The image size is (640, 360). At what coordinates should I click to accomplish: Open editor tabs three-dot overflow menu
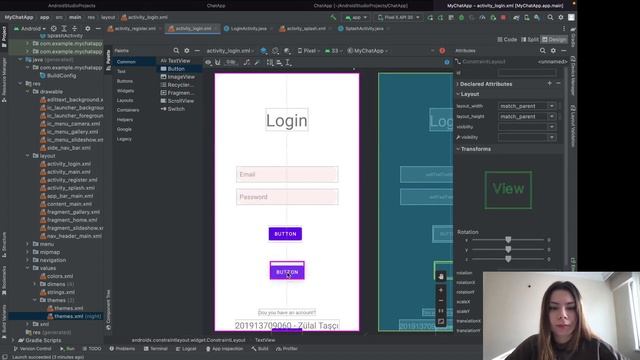(x=564, y=29)
